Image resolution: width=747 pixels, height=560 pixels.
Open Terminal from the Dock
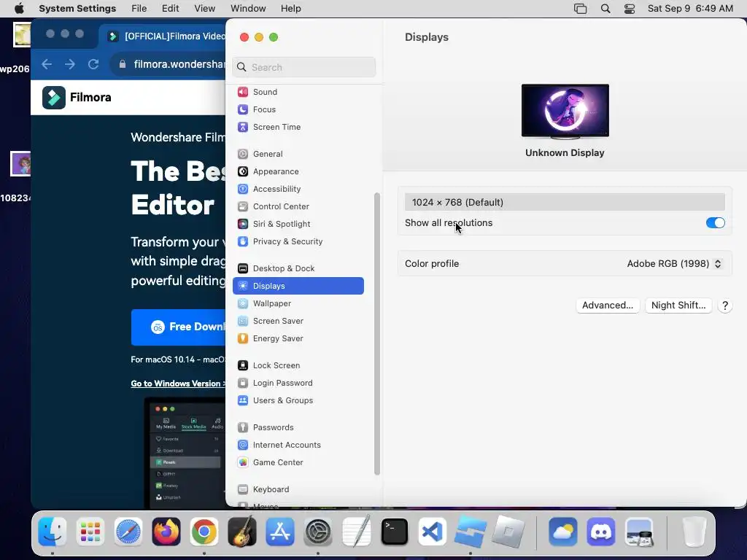coord(395,532)
